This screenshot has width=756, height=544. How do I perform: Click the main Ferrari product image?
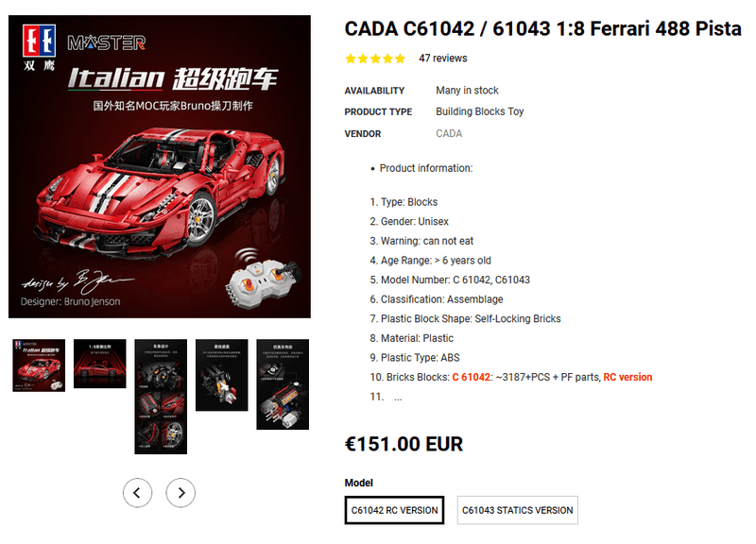point(160,167)
